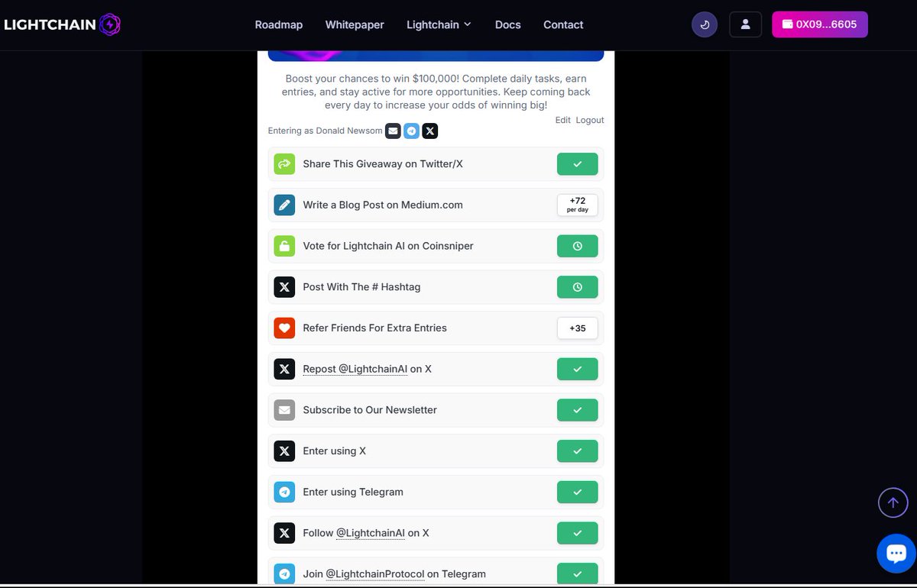Open Enter using X task row
This screenshot has height=588, width=917.
pos(436,451)
